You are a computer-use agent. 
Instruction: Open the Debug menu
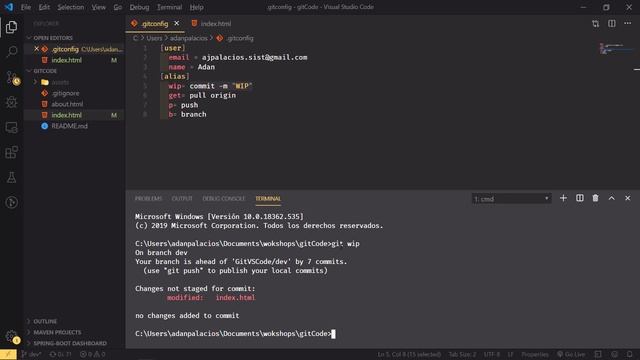(139, 7)
